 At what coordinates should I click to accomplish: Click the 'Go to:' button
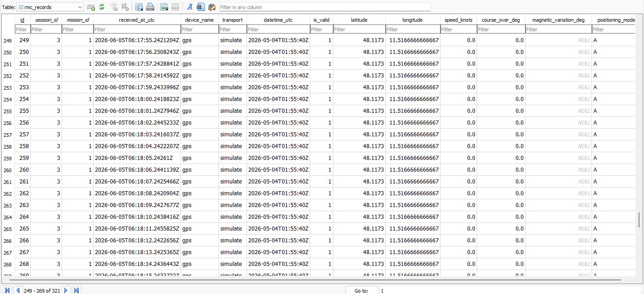pyautogui.click(x=362, y=290)
